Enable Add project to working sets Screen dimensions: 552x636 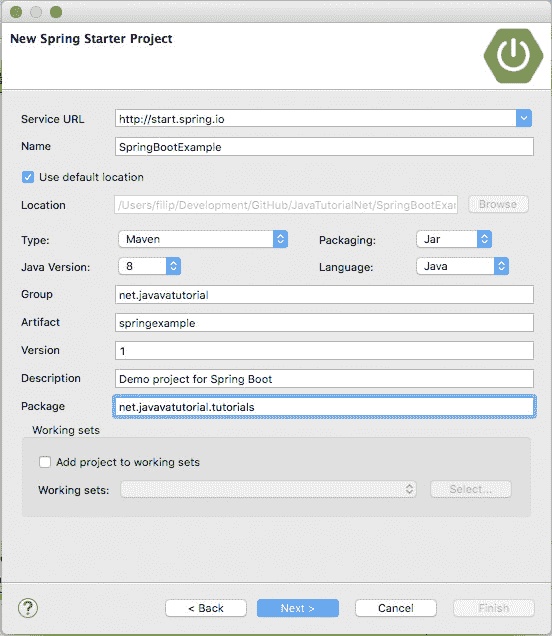pyautogui.click(x=45, y=462)
